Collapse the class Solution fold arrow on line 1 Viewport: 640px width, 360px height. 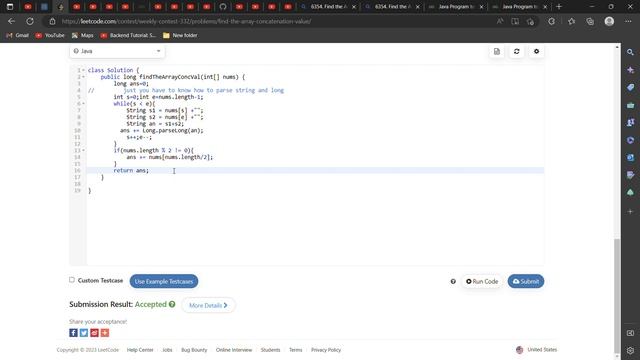pyautogui.click(x=83, y=70)
